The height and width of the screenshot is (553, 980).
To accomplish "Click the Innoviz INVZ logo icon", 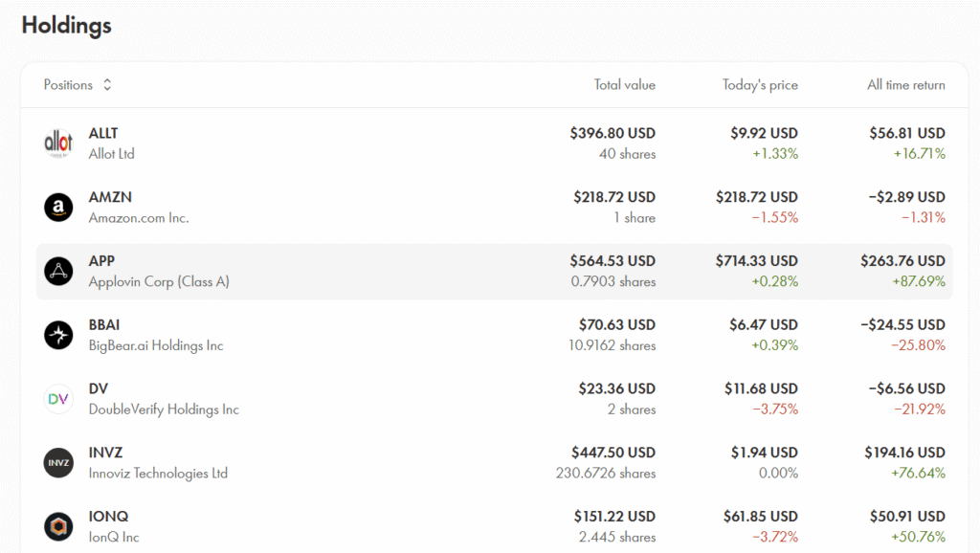I will tap(58, 463).
